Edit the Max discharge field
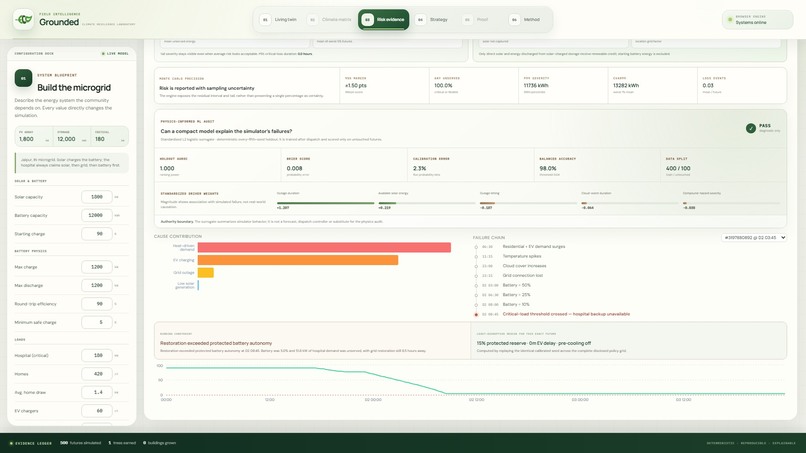 97,285
